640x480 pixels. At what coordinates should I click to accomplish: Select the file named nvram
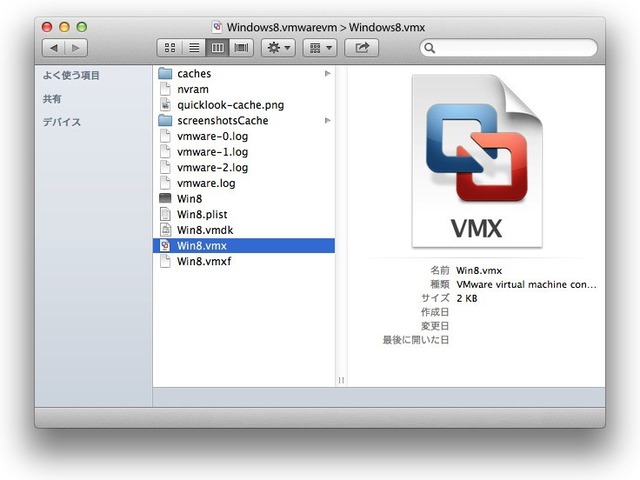coord(193,89)
